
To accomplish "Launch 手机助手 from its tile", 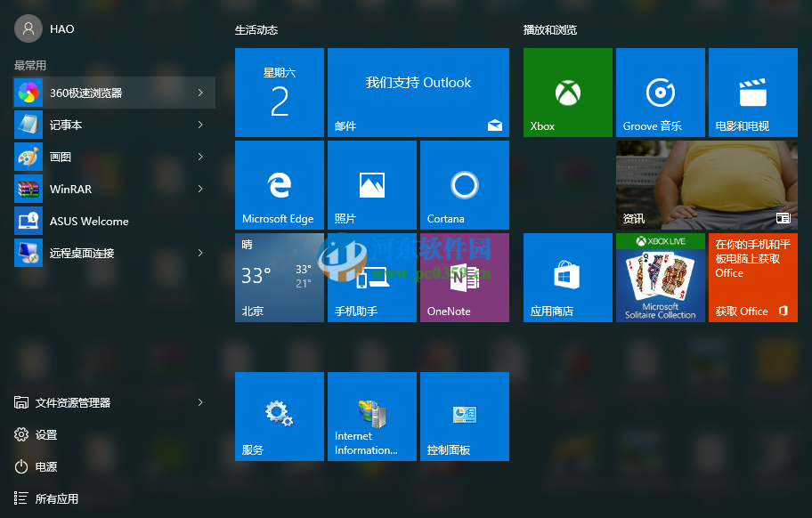I will [371, 277].
